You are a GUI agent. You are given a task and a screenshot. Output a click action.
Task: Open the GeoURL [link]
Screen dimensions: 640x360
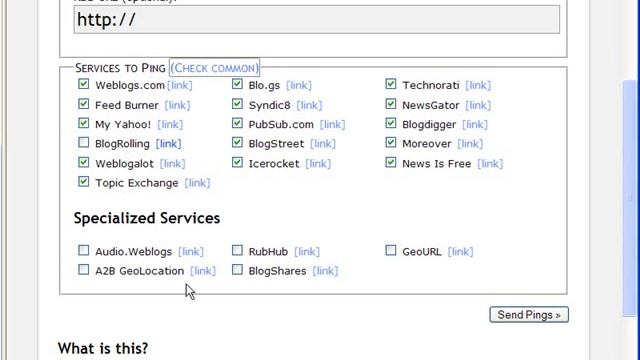(460, 251)
